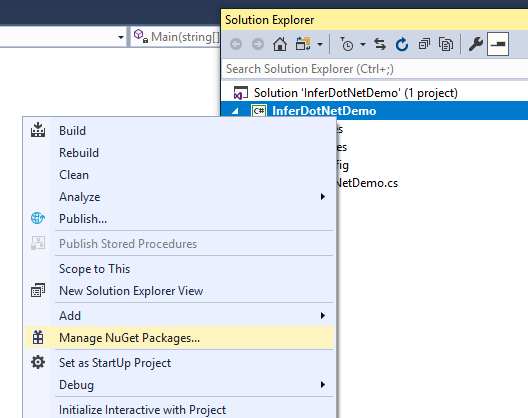
Task: Click the Forward navigation arrow in Solution Explorer
Action: coord(258,44)
